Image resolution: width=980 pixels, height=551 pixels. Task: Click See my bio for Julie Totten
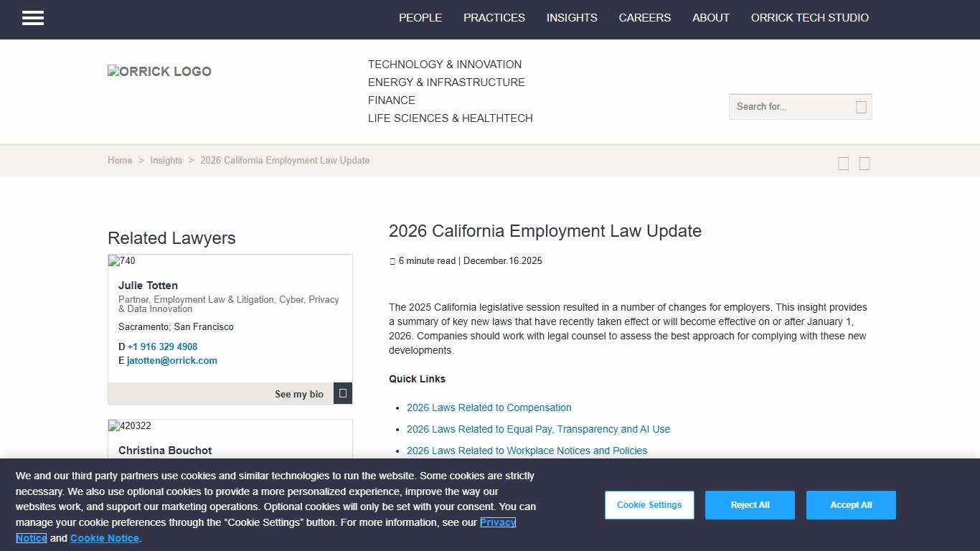298,393
